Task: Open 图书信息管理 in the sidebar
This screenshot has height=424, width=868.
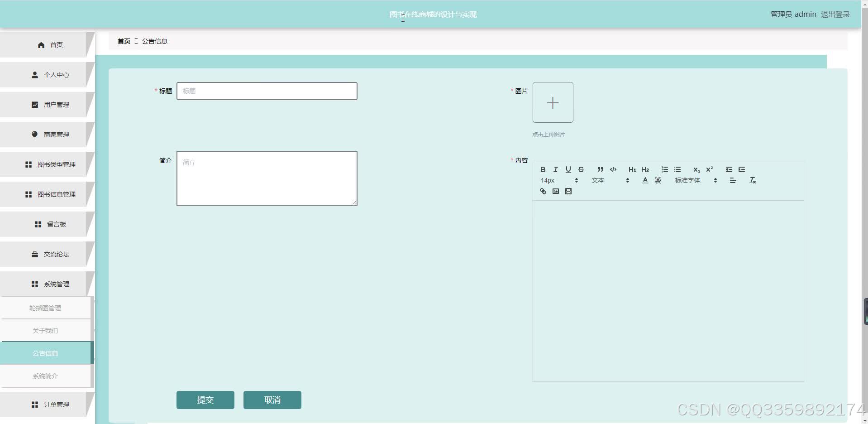Action: 47,194
